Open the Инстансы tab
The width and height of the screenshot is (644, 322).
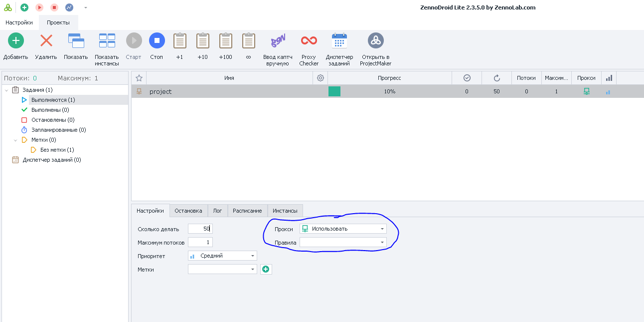285,211
